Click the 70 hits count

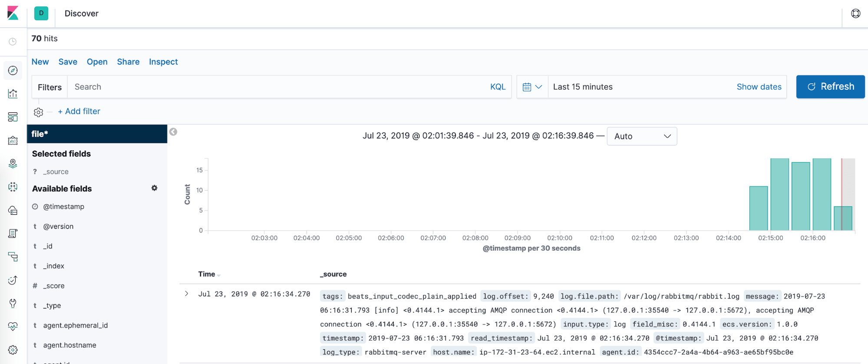(44, 39)
